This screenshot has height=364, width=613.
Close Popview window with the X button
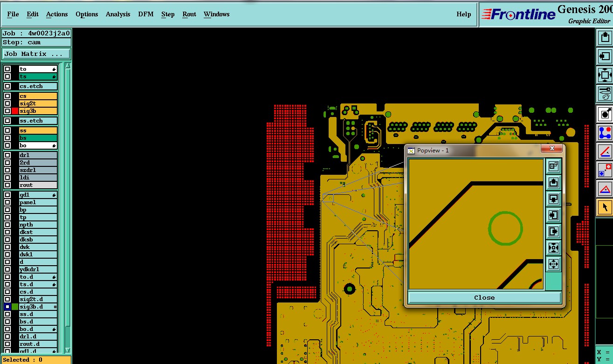[x=552, y=148]
